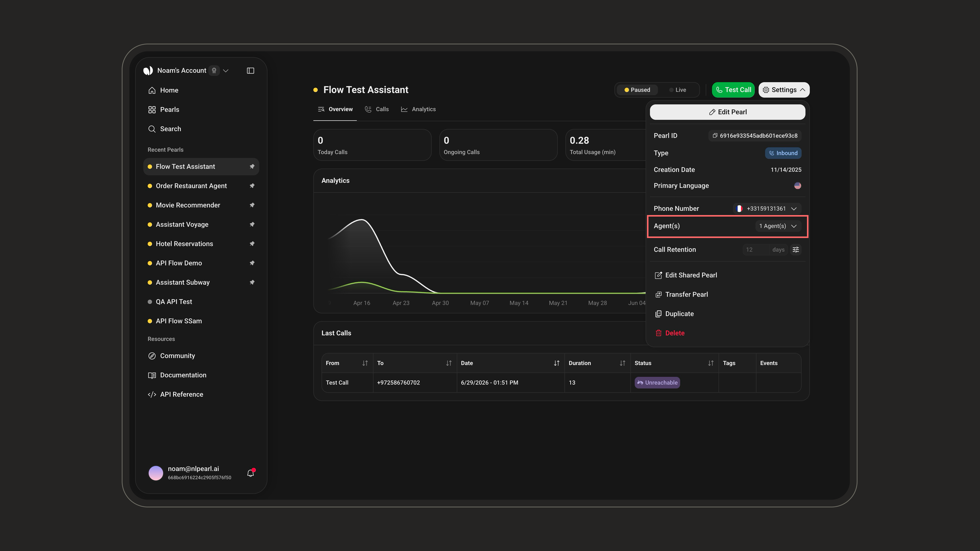This screenshot has height=551, width=980.
Task: Click the Primary Language US flag icon
Action: click(x=798, y=186)
